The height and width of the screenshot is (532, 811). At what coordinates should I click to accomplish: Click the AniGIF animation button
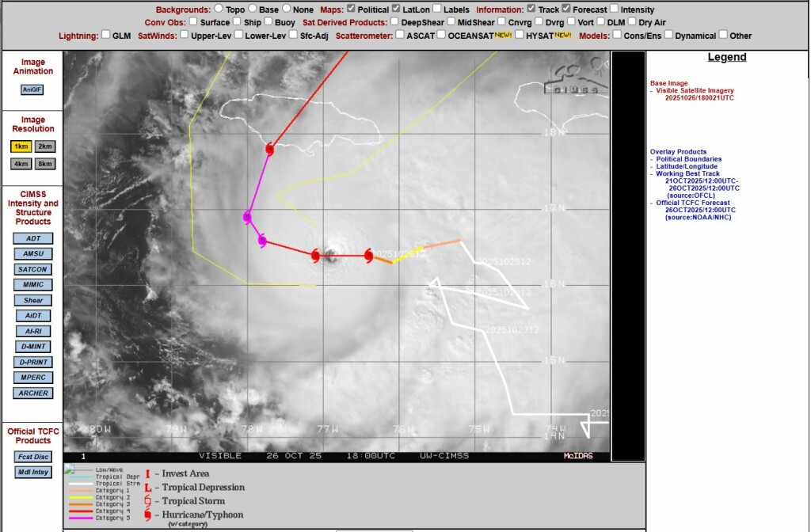pos(32,90)
